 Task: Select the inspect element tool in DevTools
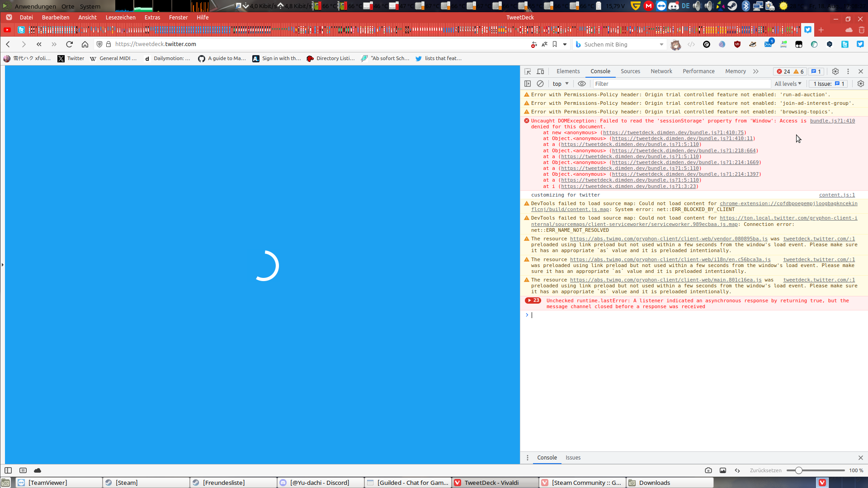click(x=527, y=71)
